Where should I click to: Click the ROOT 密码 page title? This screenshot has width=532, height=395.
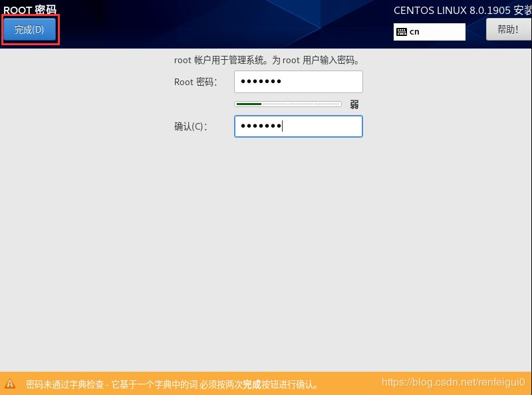coord(30,10)
